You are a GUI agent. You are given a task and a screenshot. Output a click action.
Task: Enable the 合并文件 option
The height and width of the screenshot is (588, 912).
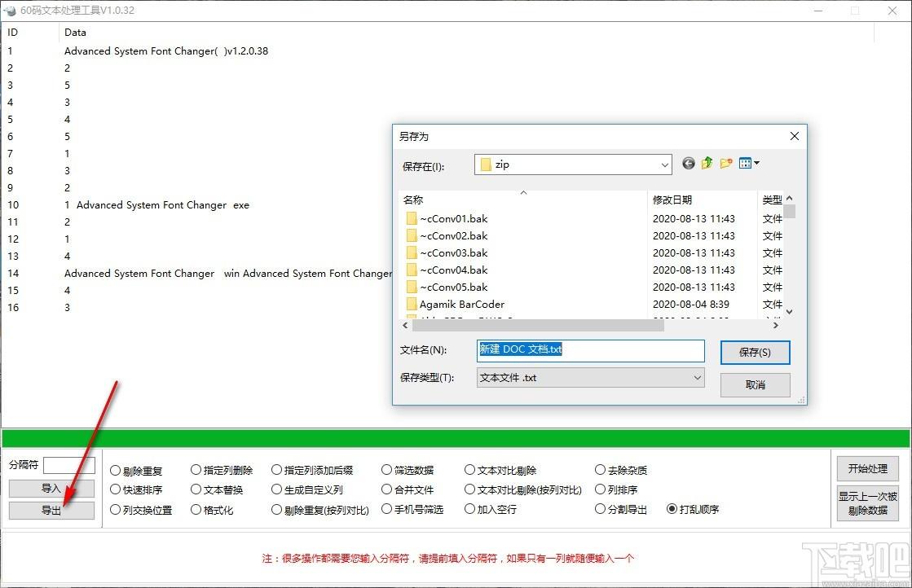[x=387, y=490]
